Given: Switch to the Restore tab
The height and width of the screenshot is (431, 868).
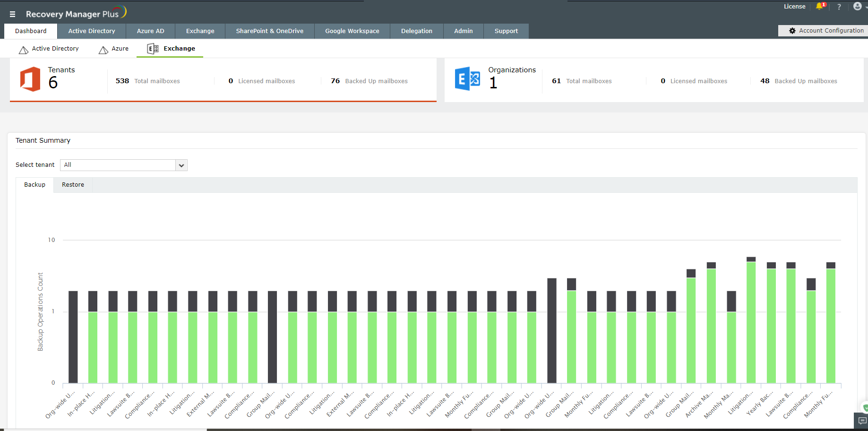Looking at the screenshot, I should point(72,184).
